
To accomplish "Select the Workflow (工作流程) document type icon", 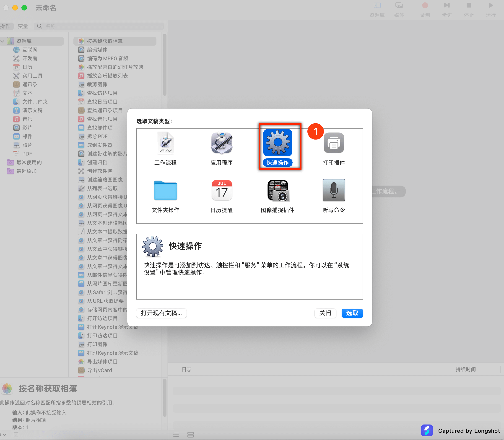I will [165, 143].
